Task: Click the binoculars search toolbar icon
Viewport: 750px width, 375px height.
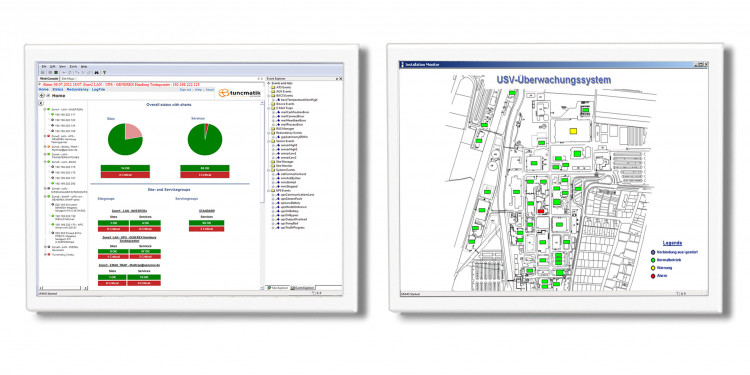Action: tap(97, 72)
